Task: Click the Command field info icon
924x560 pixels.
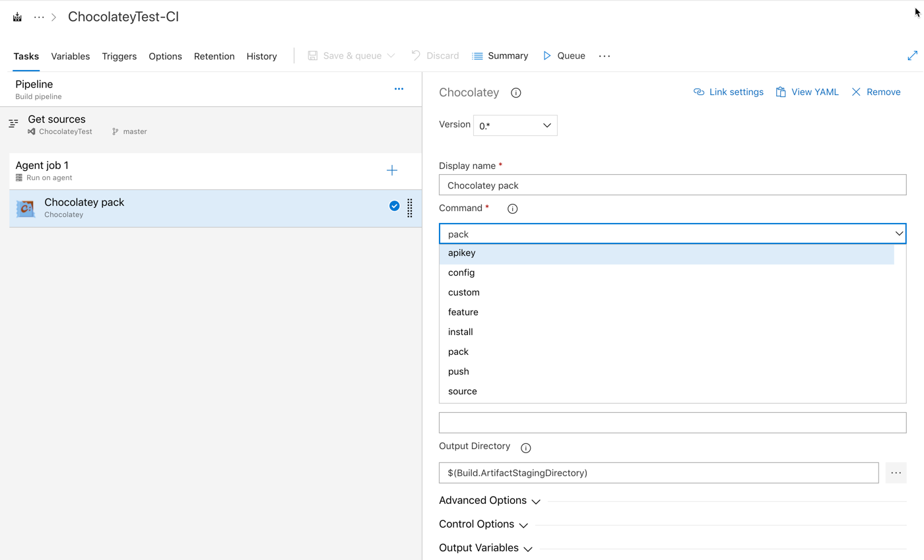Action: [x=512, y=209]
